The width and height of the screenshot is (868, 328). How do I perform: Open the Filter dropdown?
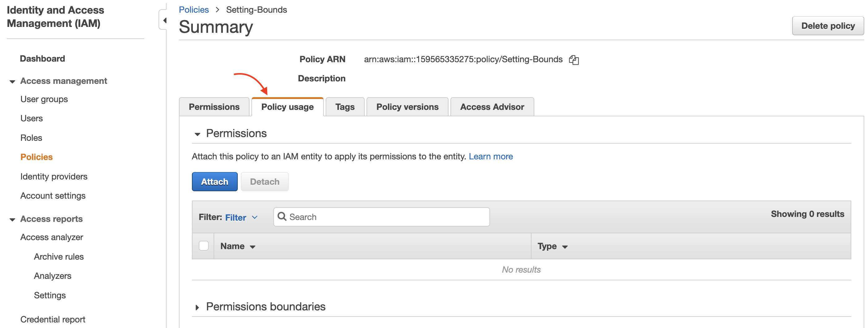pos(241,218)
